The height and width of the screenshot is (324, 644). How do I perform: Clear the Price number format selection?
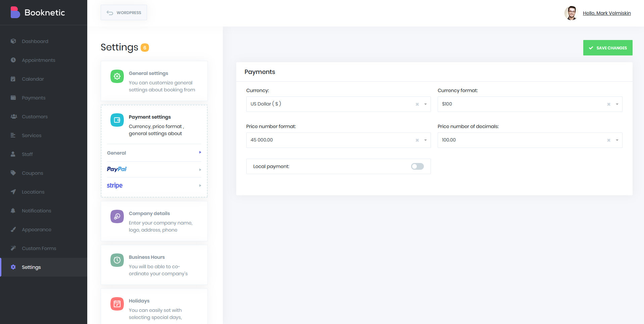pyautogui.click(x=417, y=140)
